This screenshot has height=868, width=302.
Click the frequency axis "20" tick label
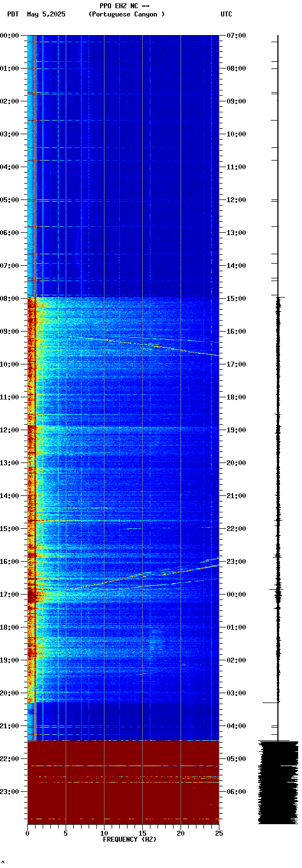point(181,833)
